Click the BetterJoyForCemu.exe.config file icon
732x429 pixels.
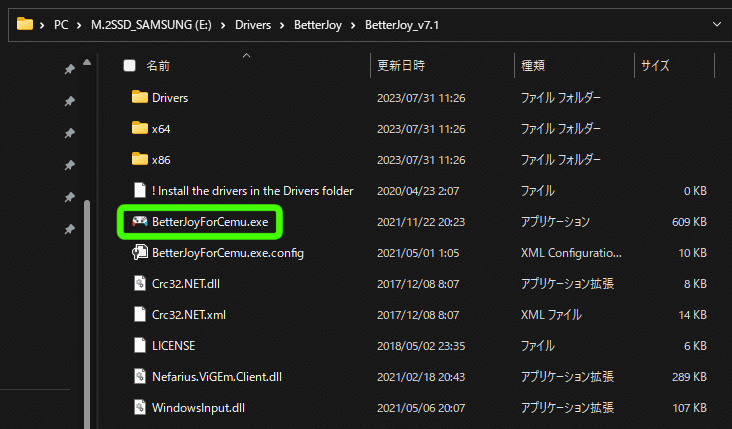click(x=140, y=252)
